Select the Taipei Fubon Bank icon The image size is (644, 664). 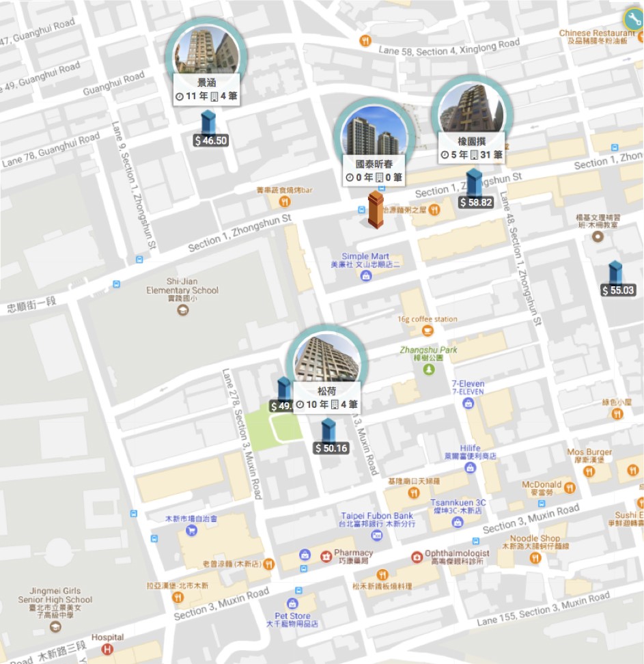376,536
